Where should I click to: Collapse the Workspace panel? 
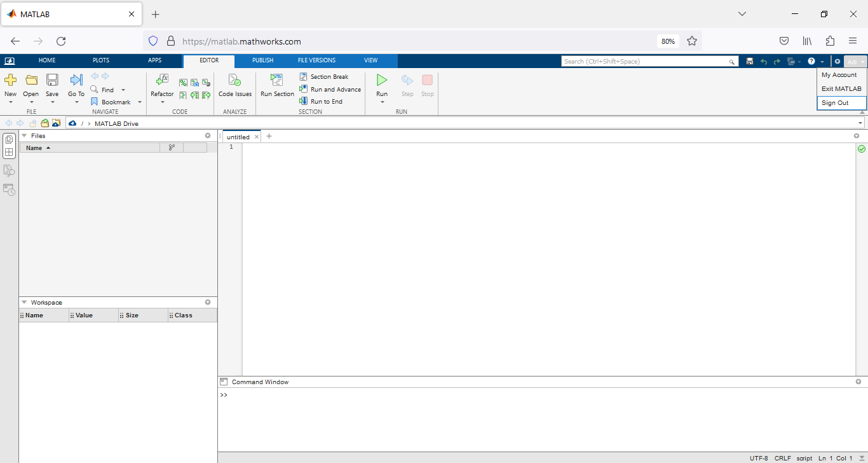click(24, 303)
